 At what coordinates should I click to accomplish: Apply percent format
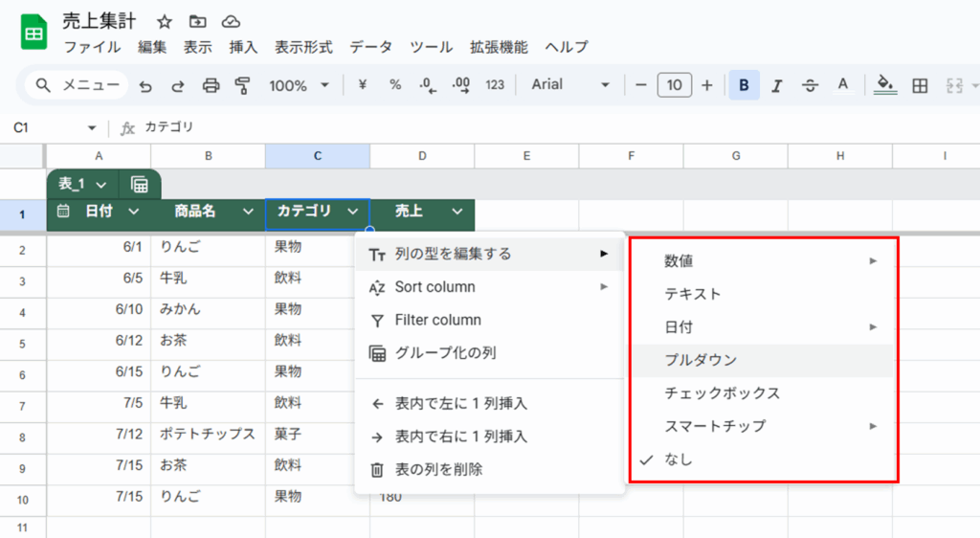[x=395, y=85]
